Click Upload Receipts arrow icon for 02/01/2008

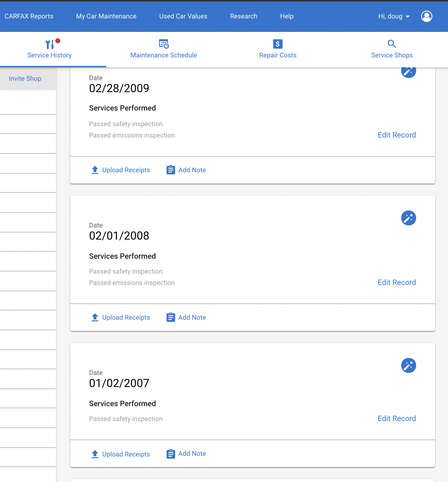coord(95,318)
